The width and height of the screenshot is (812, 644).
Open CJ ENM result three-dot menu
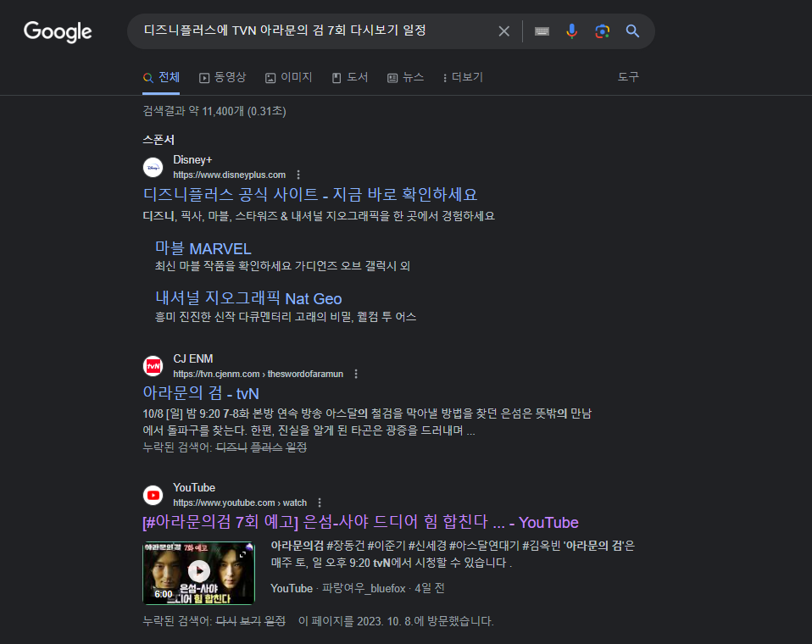click(x=356, y=374)
